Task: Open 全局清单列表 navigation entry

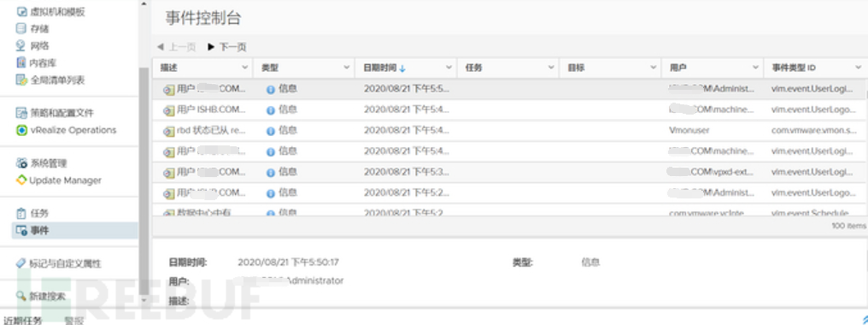Action: pos(57,80)
